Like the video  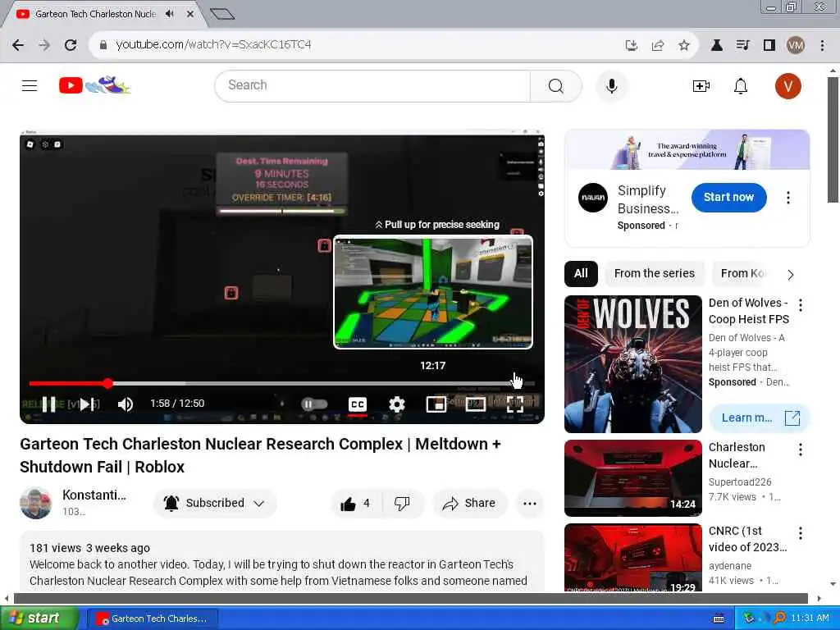click(x=356, y=504)
